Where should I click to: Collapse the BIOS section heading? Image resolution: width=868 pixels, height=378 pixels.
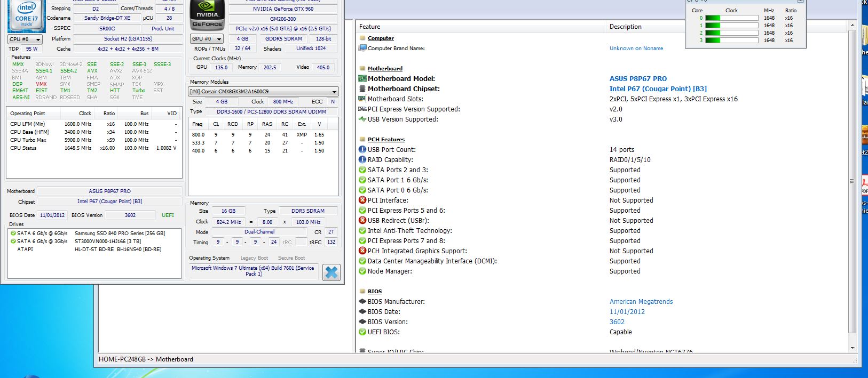(x=375, y=291)
